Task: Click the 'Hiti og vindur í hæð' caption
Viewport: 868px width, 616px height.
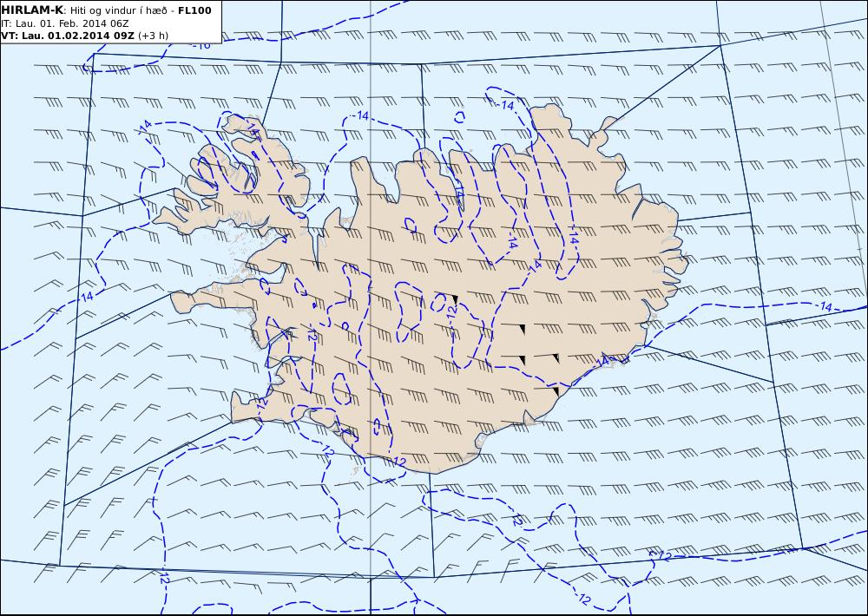Action: click(x=118, y=10)
